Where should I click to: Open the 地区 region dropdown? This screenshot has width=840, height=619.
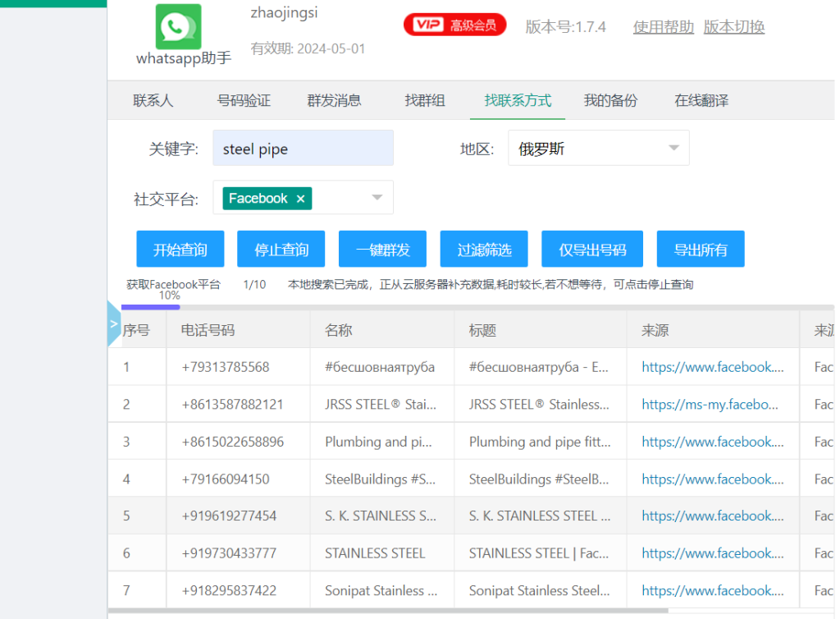click(x=598, y=149)
